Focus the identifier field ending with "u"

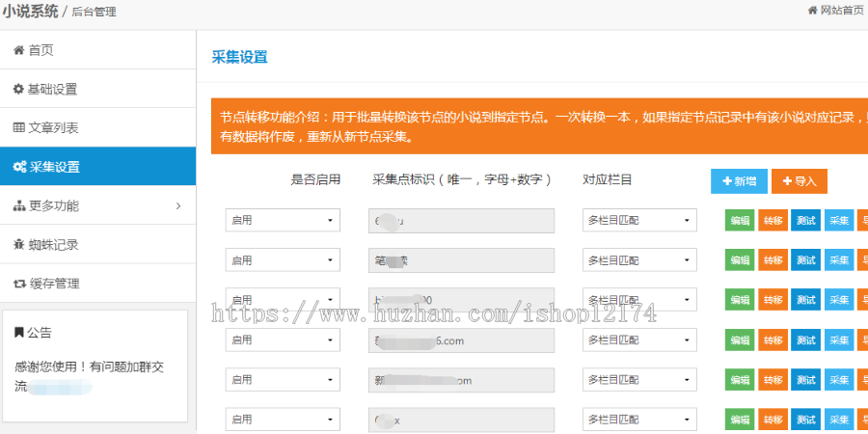point(462,220)
